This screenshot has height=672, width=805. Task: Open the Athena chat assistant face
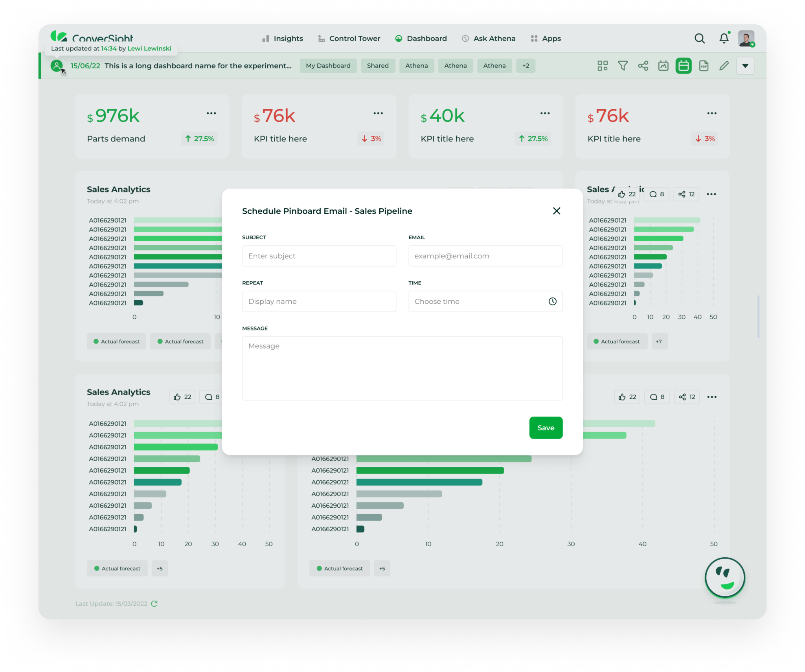(725, 577)
